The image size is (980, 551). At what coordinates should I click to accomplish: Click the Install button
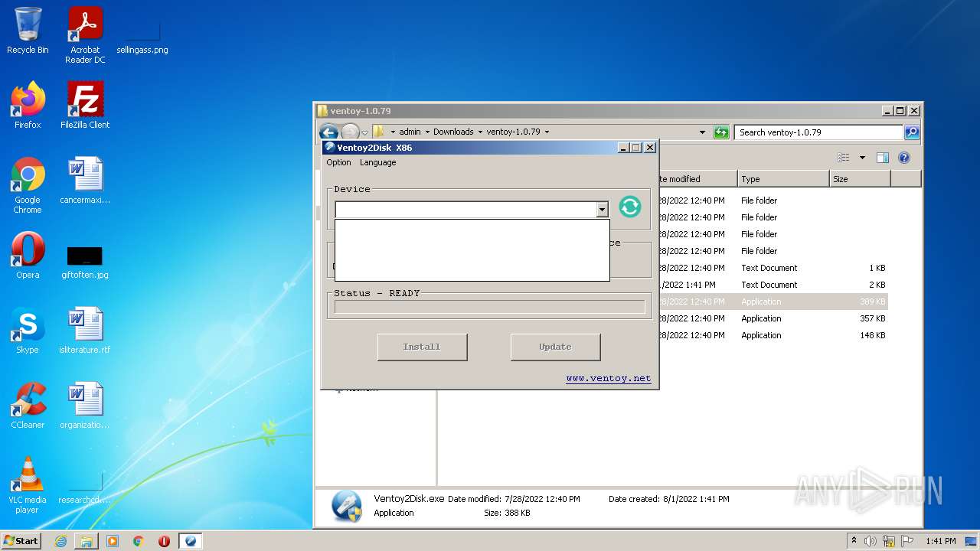(x=422, y=347)
